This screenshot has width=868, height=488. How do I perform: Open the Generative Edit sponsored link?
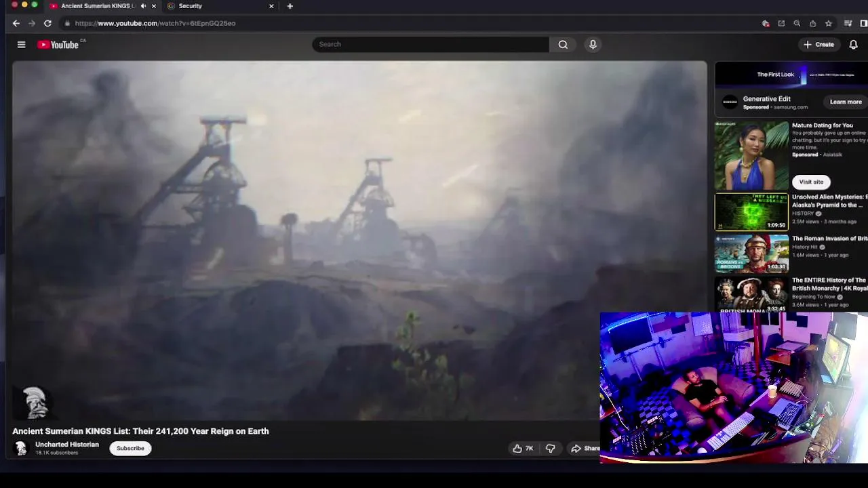click(x=767, y=99)
